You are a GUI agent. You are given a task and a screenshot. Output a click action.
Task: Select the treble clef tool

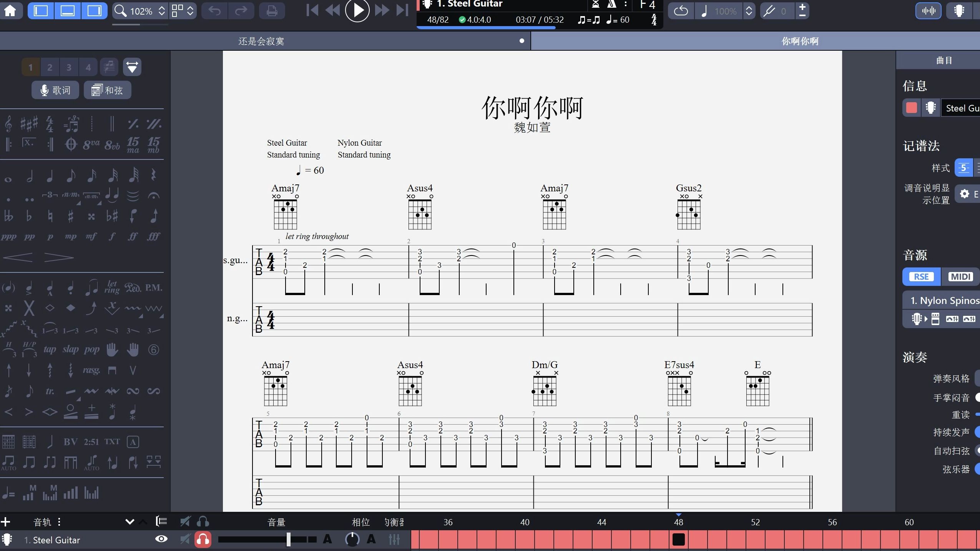coord(8,124)
